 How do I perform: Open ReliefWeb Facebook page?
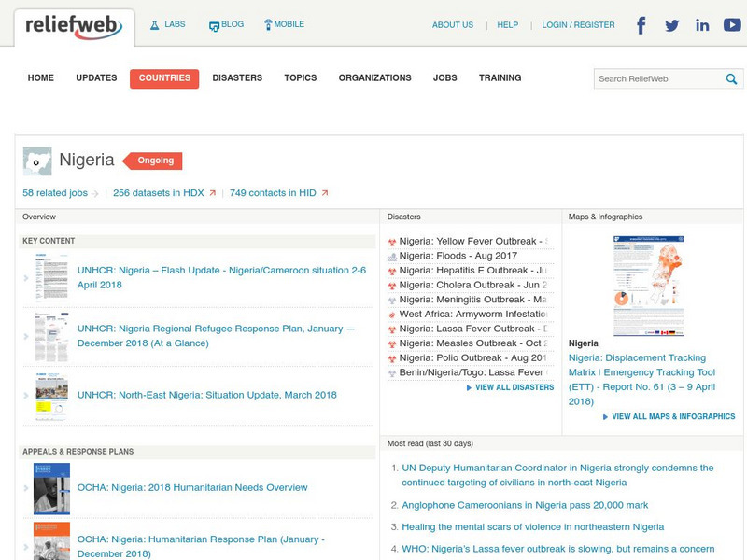641,25
